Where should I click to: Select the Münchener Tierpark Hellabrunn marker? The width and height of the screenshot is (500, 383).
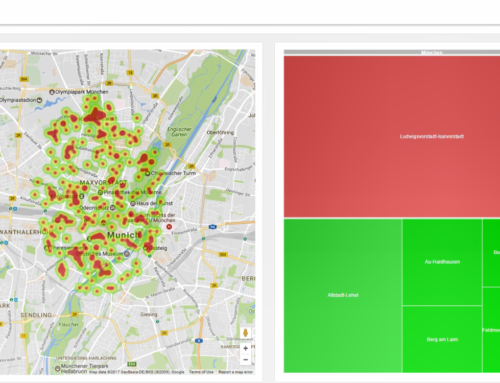pyautogui.click(x=58, y=368)
